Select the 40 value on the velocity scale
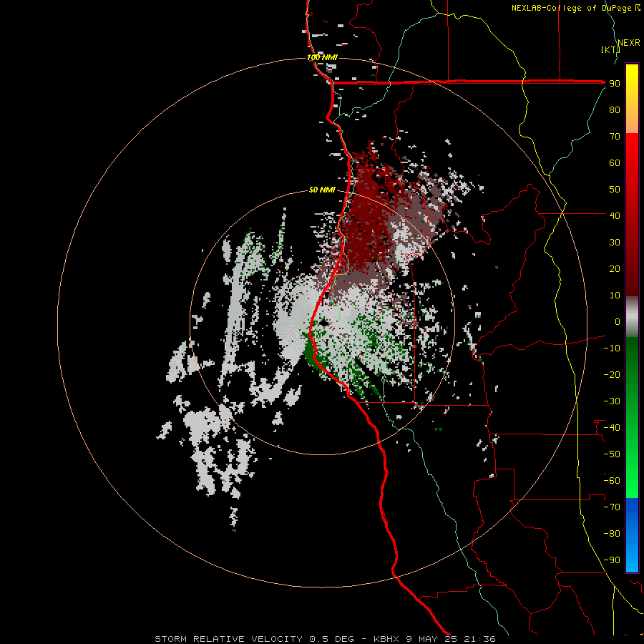644x644 pixels. click(615, 215)
